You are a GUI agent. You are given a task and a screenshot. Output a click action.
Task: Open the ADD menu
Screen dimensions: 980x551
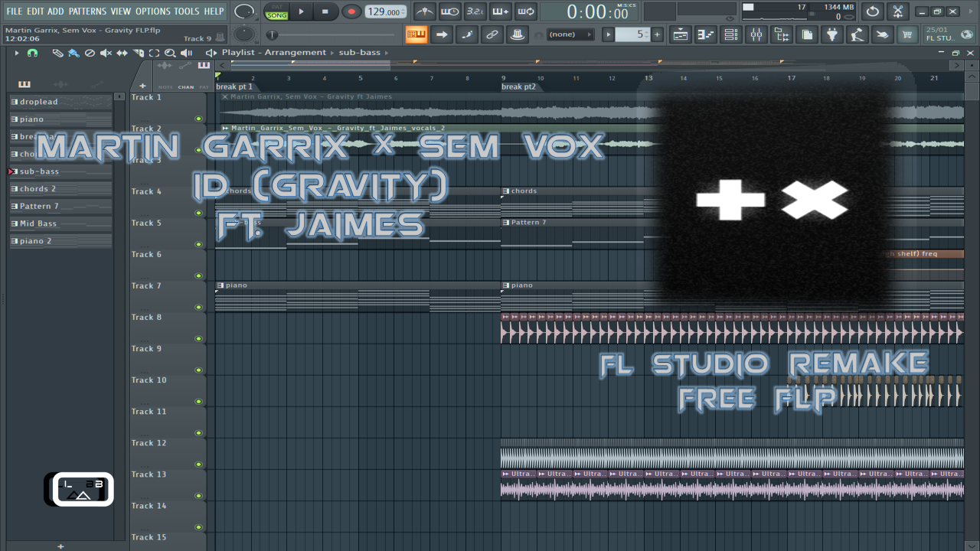[x=56, y=11]
